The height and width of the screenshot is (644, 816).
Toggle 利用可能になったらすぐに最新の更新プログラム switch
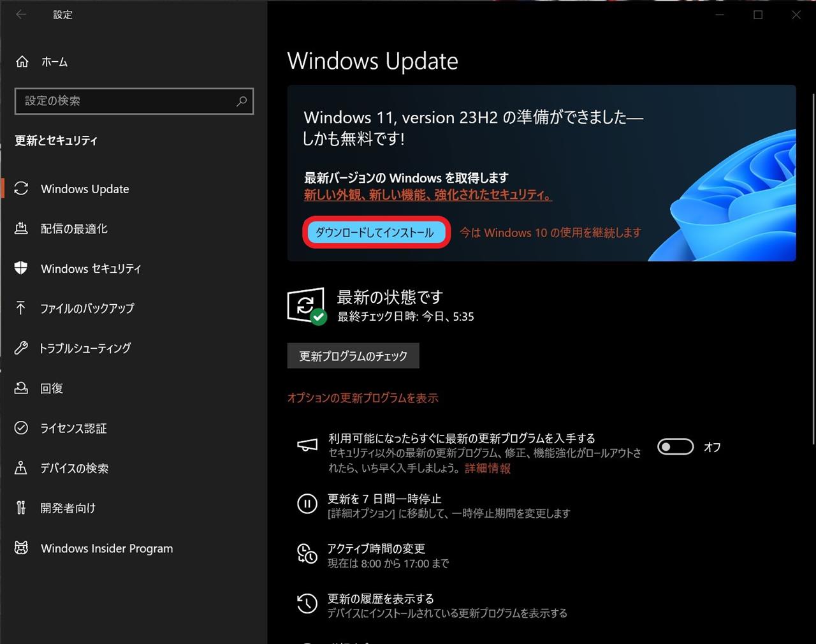click(676, 446)
